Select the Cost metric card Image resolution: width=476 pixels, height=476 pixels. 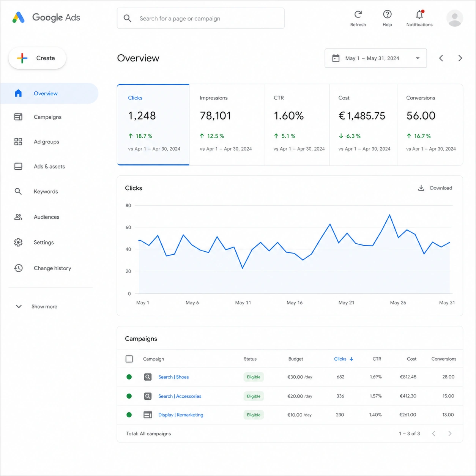pyautogui.click(x=363, y=125)
